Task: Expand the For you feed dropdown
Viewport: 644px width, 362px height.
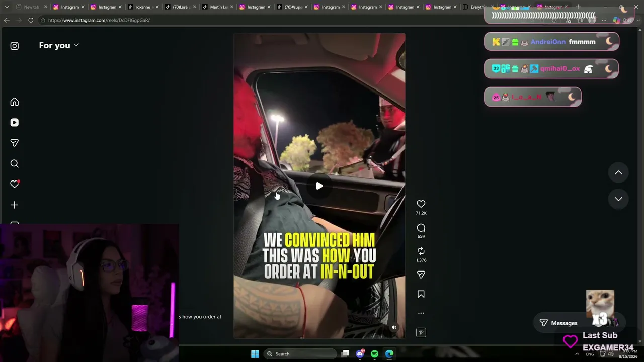Action: [x=59, y=45]
